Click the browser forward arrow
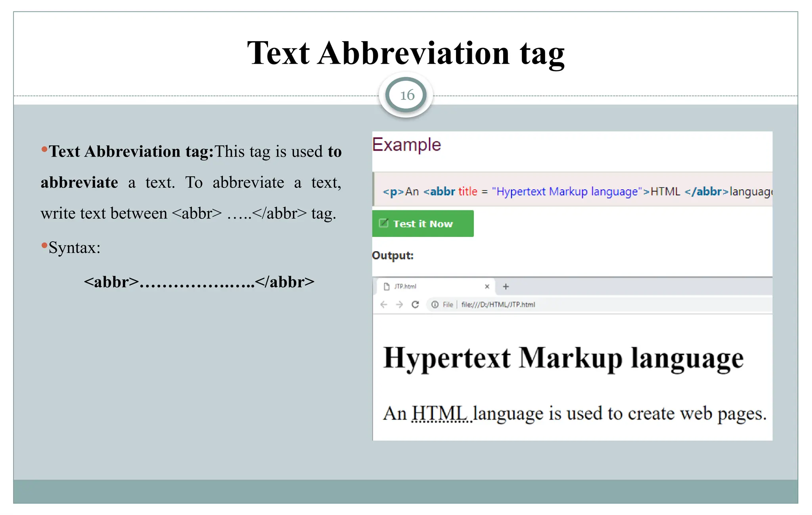This screenshot has height=515, width=812. [399, 305]
